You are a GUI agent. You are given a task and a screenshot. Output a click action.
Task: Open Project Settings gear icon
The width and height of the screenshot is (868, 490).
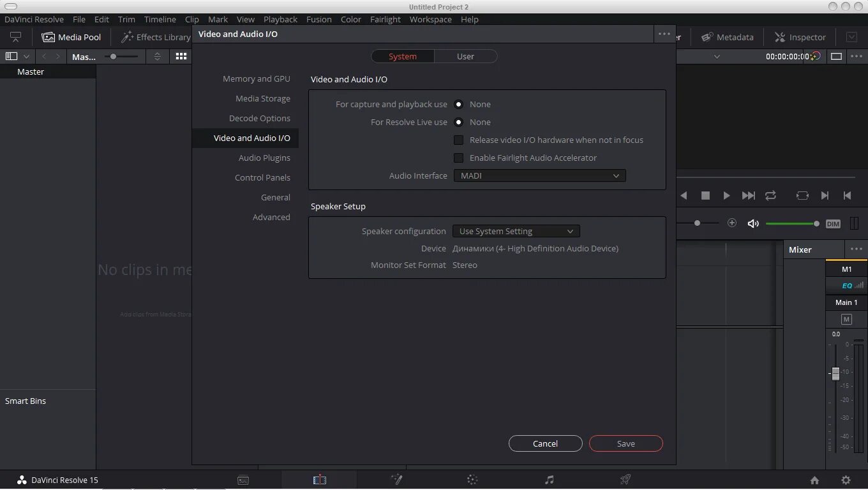coord(846,480)
